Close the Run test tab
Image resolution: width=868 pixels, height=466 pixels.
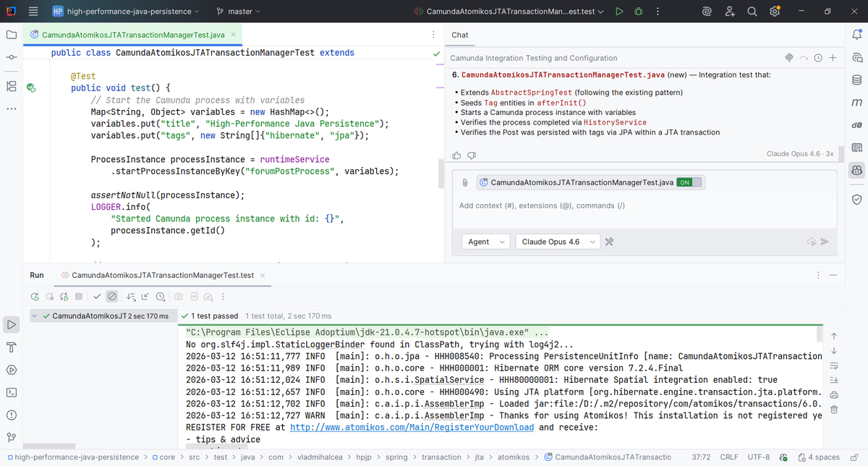pyautogui.click(x=263, y=275)
